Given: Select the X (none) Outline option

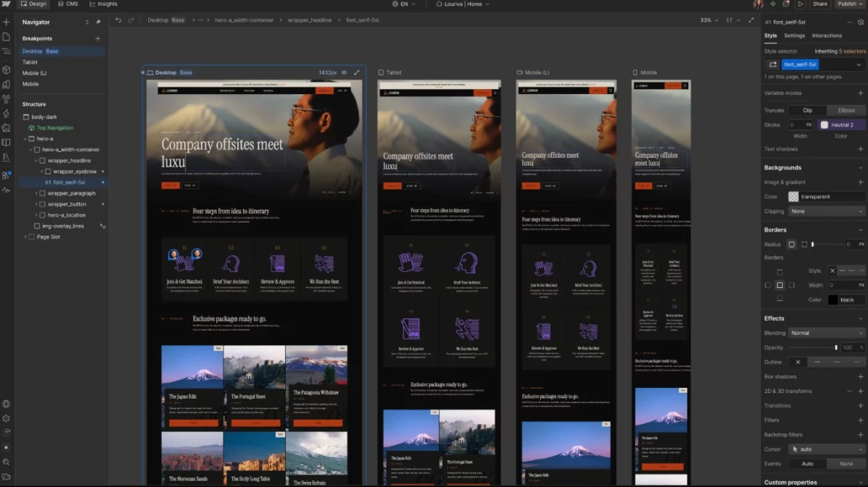Looking at the screenshot, I should click(x=798, y=362).
